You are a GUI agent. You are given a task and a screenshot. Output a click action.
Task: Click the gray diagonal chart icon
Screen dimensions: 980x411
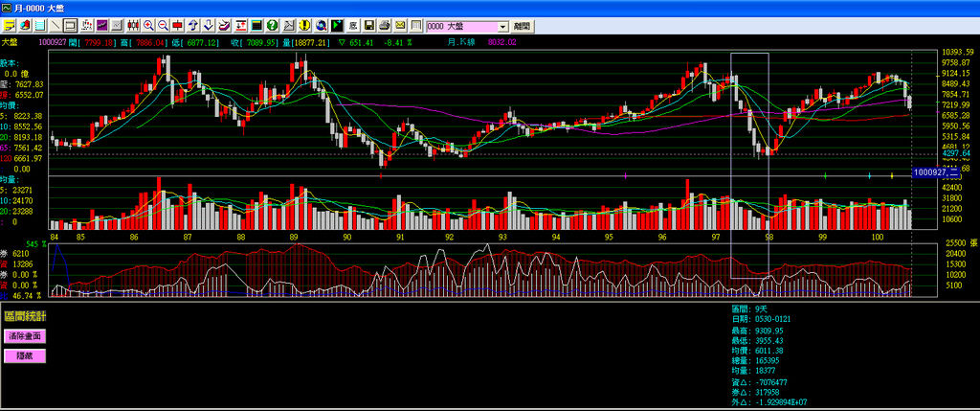pyautogui.click(x=289, y=26)
